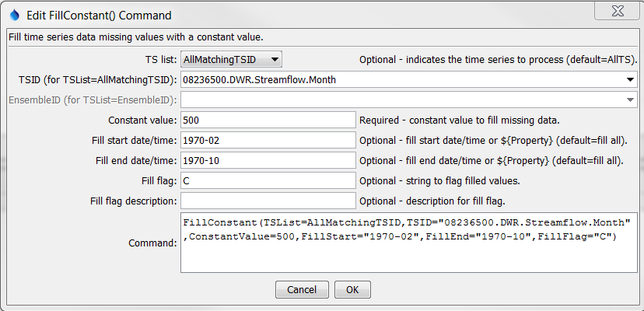The height and width of the screenshot is (311, 644).
Task: Click the Constant value field containing 500
Action: 267,120
